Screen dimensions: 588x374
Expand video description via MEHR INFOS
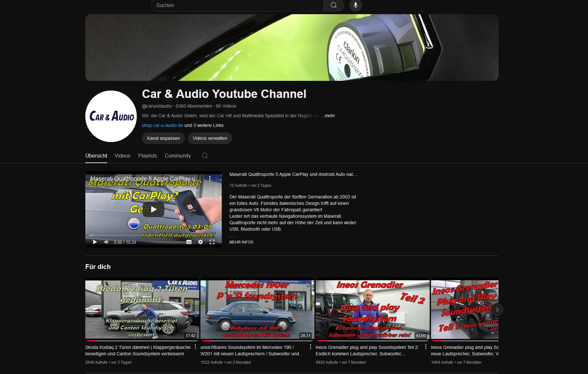(x=241, y=242)
